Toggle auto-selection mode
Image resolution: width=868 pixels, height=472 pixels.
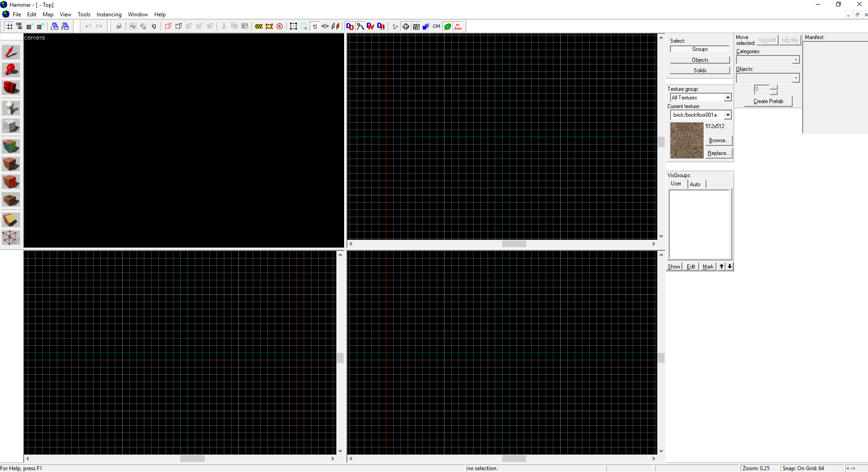pyautogui.click(x=304, y=26)
